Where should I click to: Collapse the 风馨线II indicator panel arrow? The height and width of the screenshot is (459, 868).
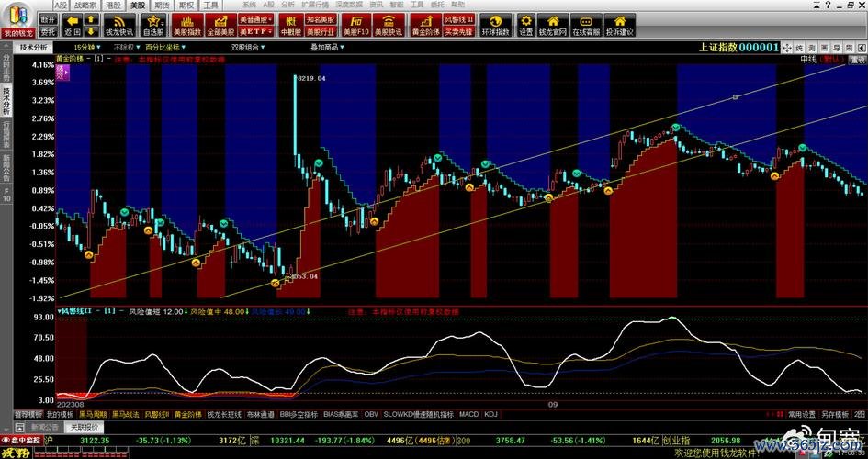click(59, 312)
